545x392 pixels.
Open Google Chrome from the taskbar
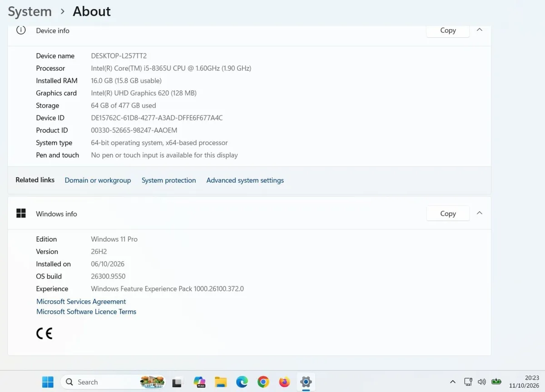click(x=263, y=382)
